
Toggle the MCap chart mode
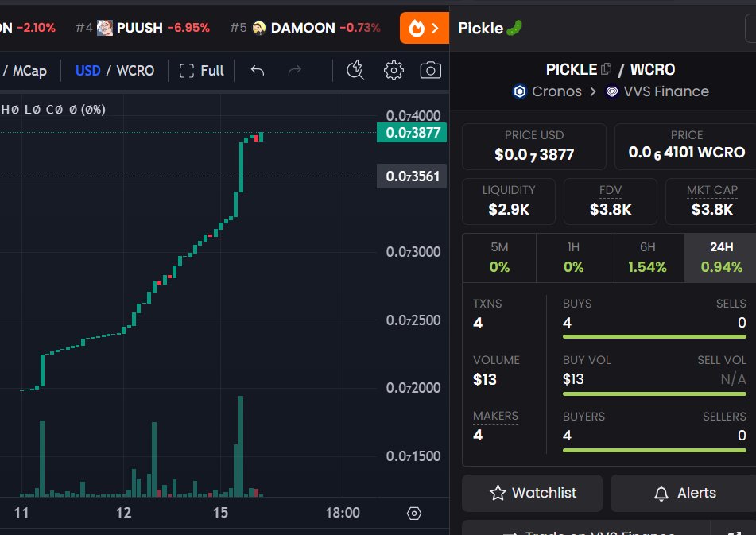[x=30, y=71]
